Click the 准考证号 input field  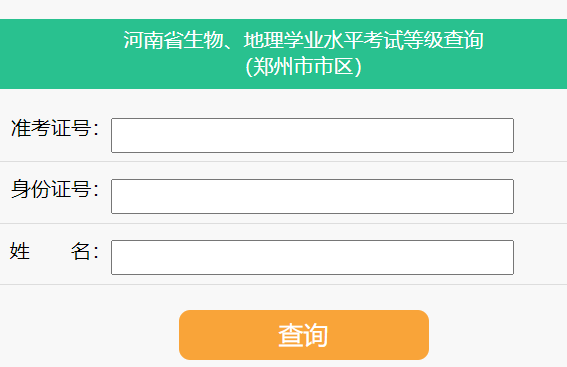click(x=312, y=135)
